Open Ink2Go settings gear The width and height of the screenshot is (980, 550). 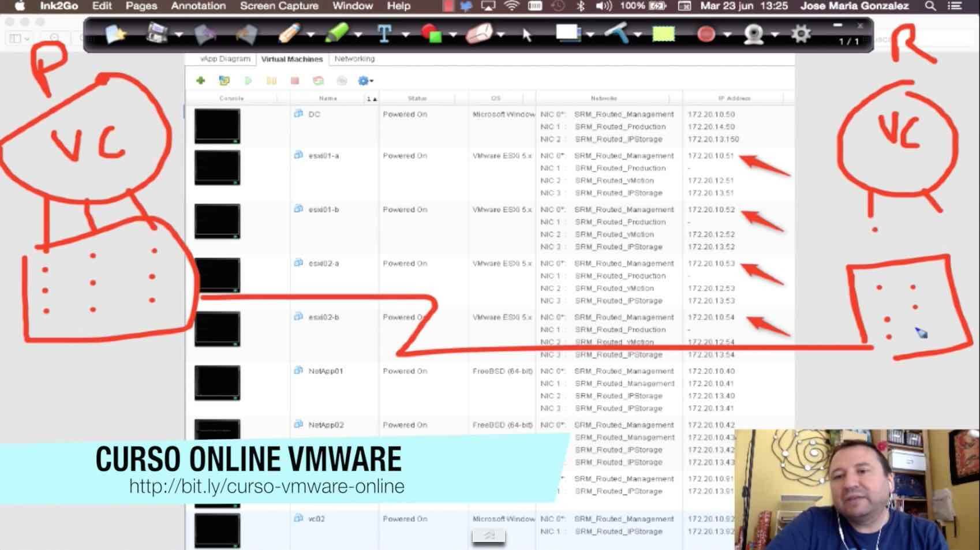pos(801,34)
